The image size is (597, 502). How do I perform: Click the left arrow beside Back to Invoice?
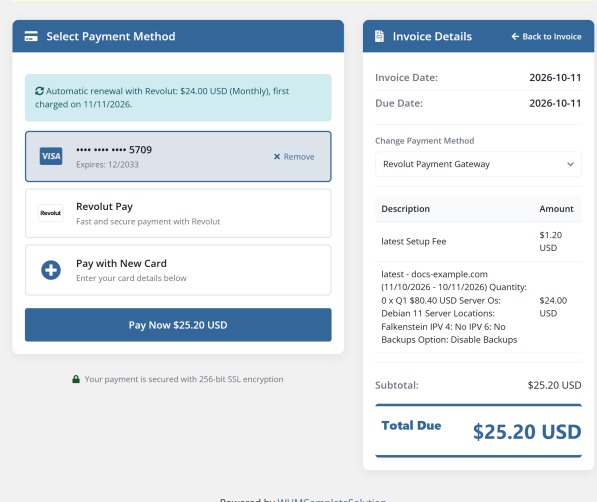[x=515, y=36]
